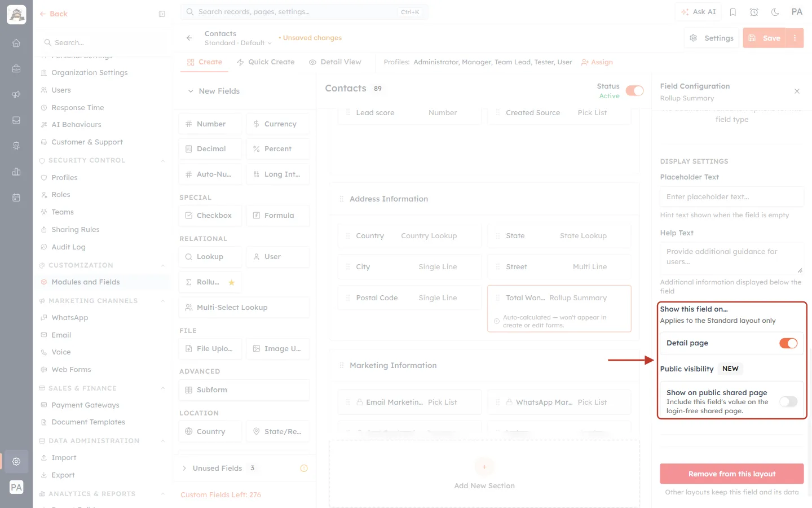The width and height of the screenshot is (812, 508).
Task: Toggle the Detail page switch
Action: [x=788, y=343]
